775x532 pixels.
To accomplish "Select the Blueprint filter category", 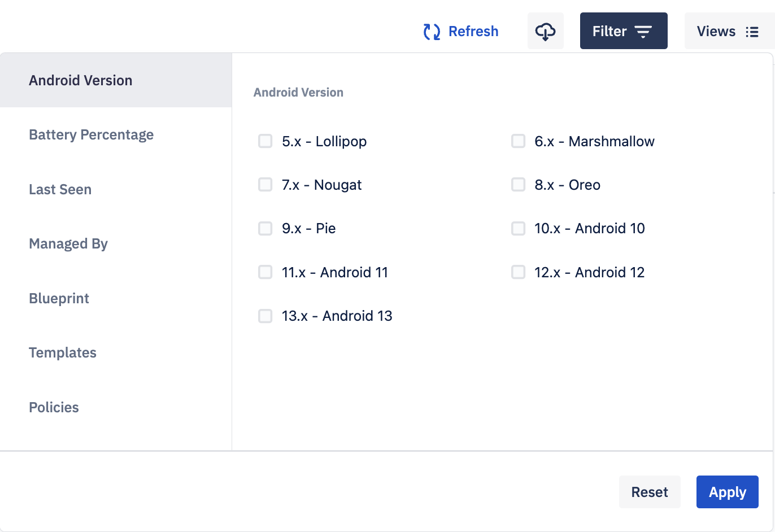I will (x=116, y=298).
